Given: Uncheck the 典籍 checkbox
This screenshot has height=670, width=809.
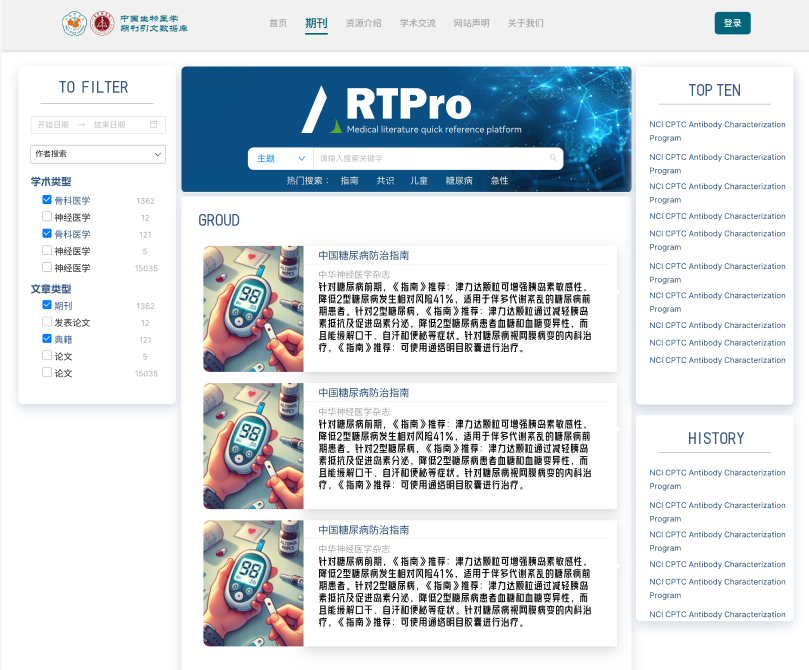Looking at the screenshot, I should coord(47,338).
